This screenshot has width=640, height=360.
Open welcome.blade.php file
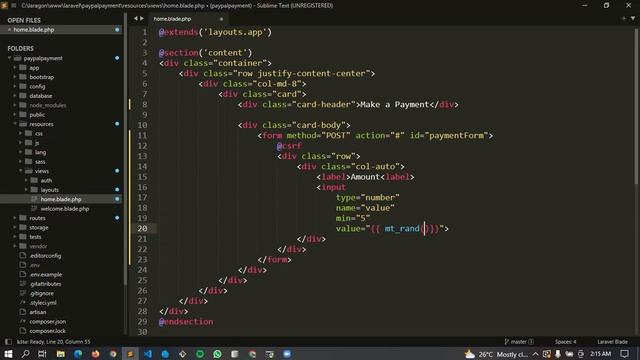[65, 209]
